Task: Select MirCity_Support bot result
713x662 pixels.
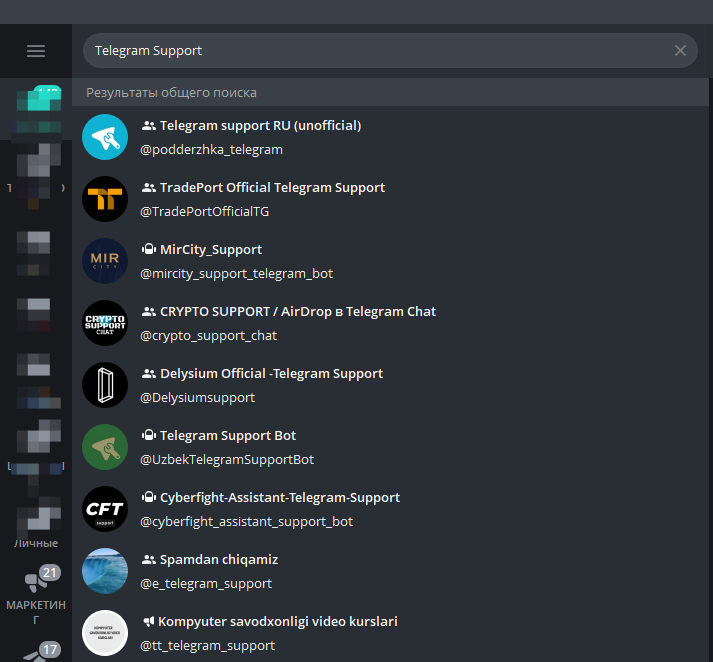Action: tap(390, 261)
